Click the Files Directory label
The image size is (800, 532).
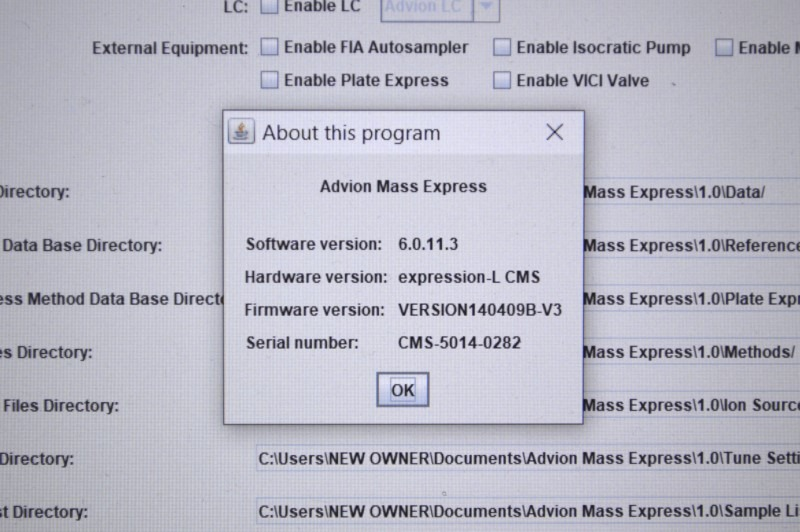(61, 406)
